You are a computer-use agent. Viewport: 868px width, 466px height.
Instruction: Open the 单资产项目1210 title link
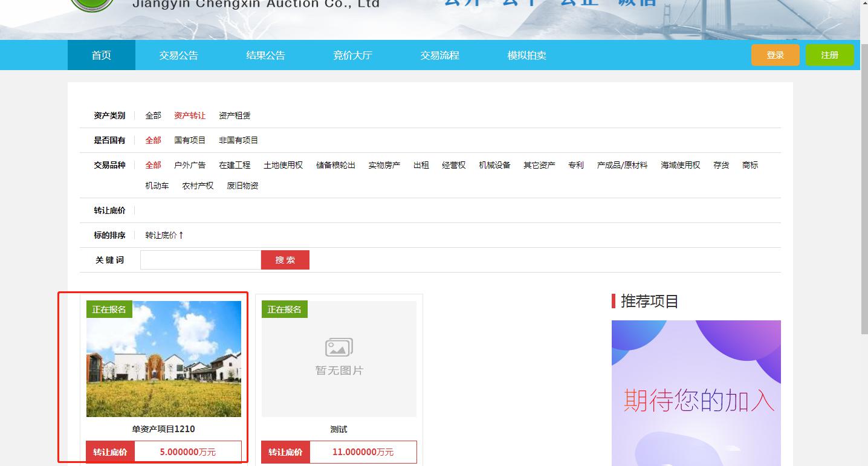coord(164,429)
